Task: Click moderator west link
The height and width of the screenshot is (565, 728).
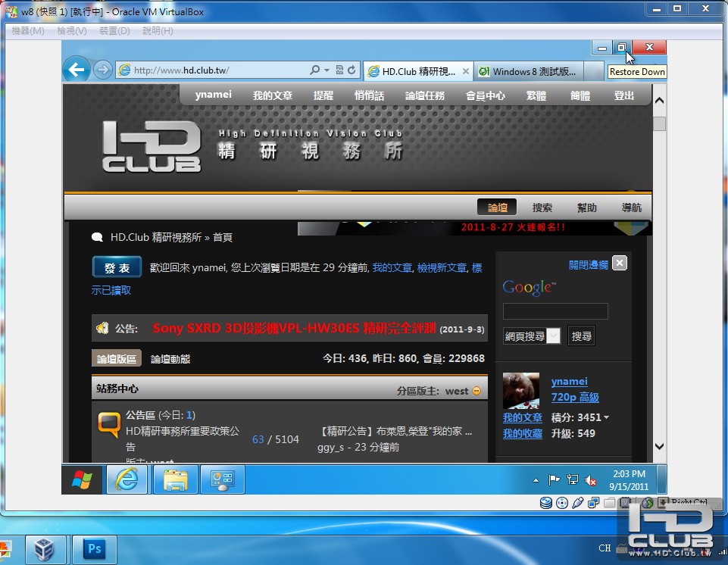Action: (456, 391)
